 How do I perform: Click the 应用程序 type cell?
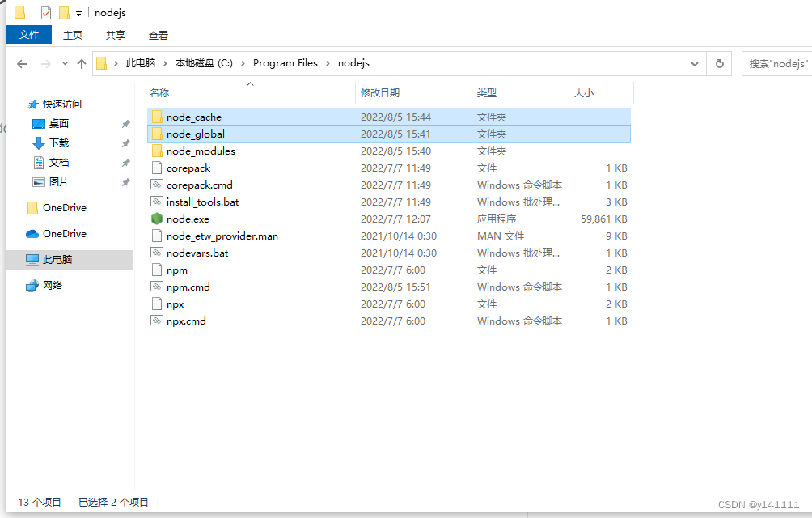pyautogui.click(x=496, y=219)
